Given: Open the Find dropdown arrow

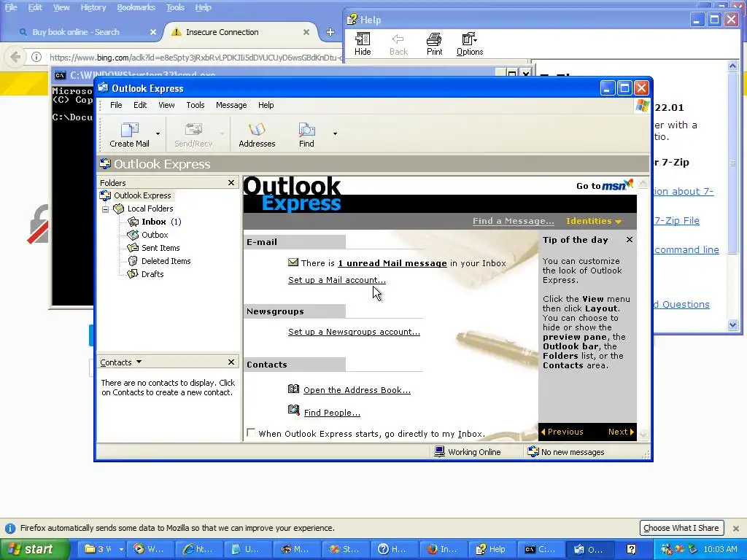Looking at the screenshot, I should point(335,134).
